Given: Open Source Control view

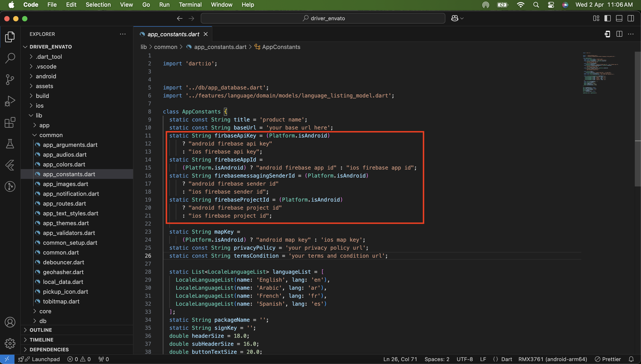Looking at the screenshot, I should click(x=10, y=79).
